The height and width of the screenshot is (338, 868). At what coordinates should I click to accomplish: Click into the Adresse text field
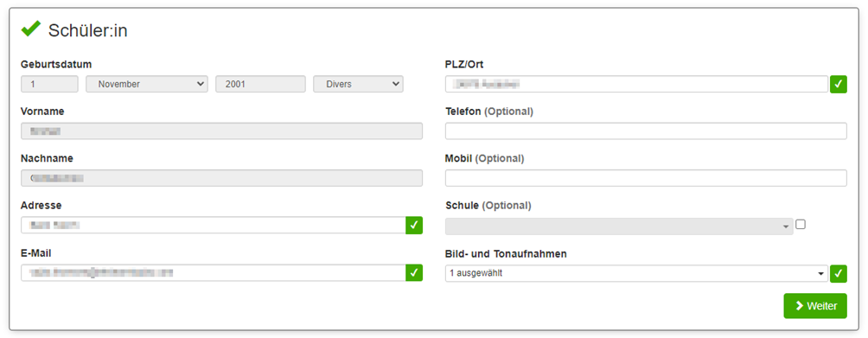click(214, 225)
